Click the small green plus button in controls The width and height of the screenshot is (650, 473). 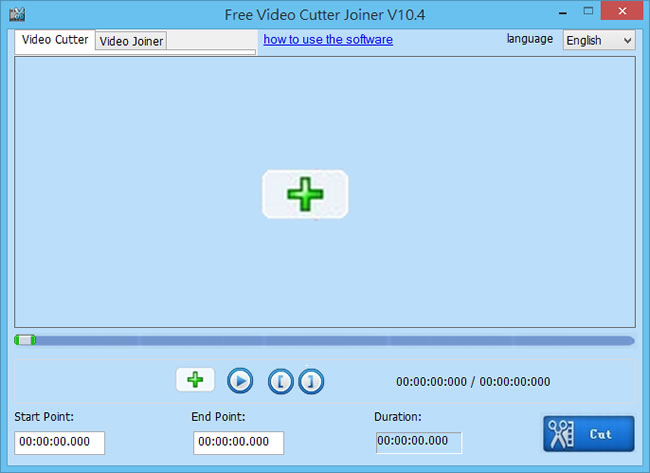coord(195,380)
